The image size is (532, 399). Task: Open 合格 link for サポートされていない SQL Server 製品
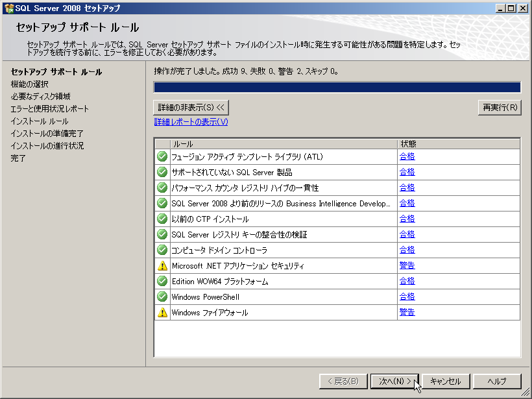click(x=407, y=172)
